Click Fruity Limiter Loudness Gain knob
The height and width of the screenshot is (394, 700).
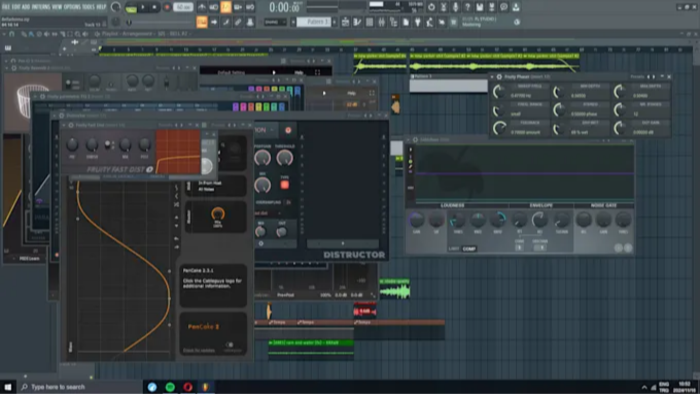[x=416, y=220]
